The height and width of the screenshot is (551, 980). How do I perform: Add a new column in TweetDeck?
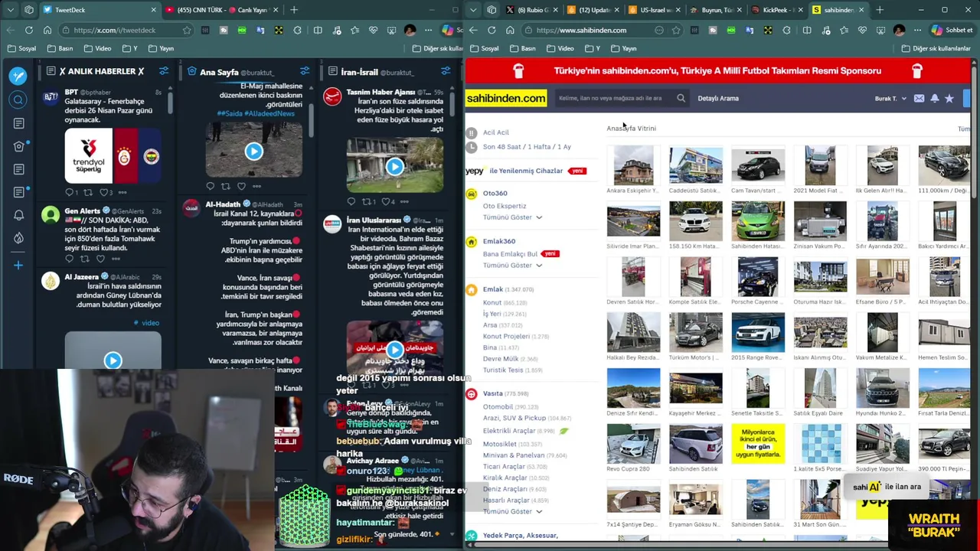click(18, 265)
